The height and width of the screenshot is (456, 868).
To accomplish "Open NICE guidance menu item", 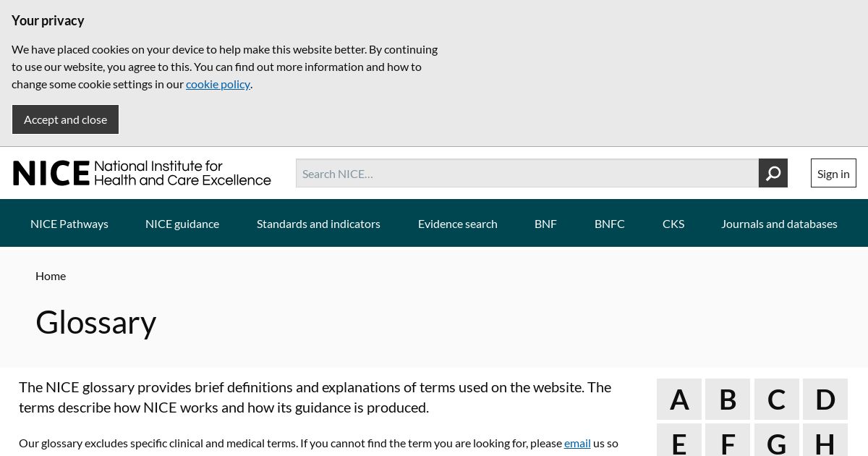I will click(182, 224).
